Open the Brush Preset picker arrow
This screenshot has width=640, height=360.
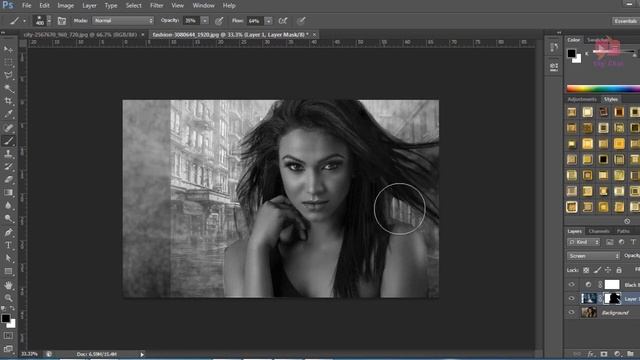[49, 20]
